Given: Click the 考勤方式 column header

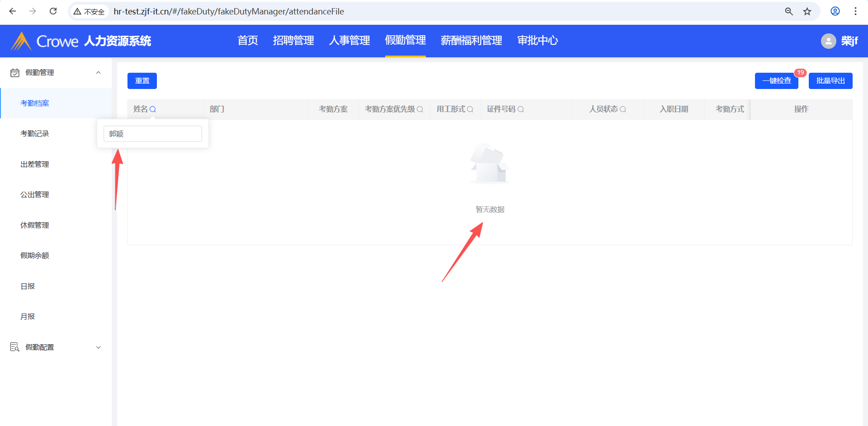Looking at the screenshot, I should 730,109.
